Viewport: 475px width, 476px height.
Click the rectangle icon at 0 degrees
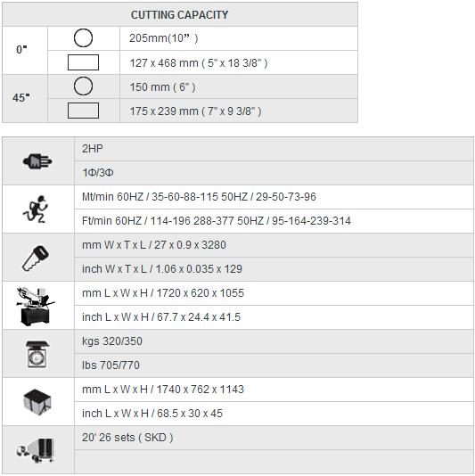click(83, 62)
